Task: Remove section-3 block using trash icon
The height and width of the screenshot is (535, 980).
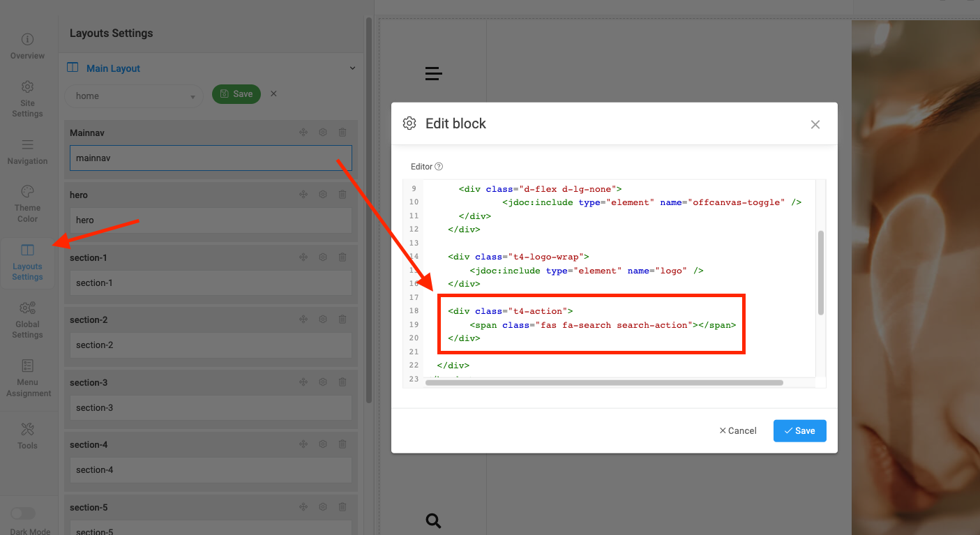Action: coord(342,382)
